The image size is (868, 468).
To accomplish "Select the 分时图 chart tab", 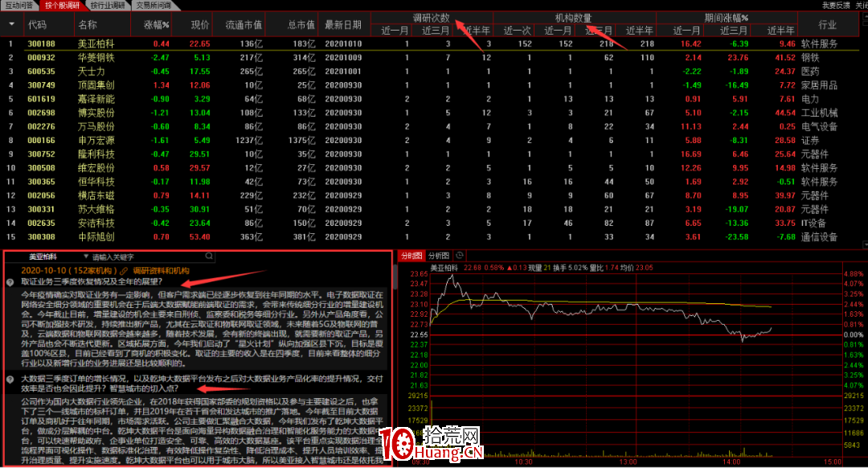I will 411,256.
